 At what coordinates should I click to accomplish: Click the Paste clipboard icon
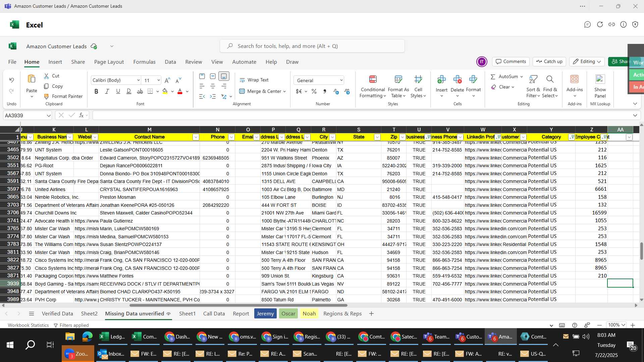[32, 79]
